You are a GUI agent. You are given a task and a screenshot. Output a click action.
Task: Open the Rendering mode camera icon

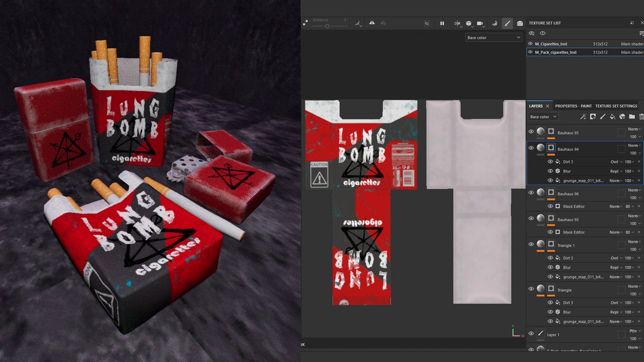pyautogui.click(x=520, y=24)
